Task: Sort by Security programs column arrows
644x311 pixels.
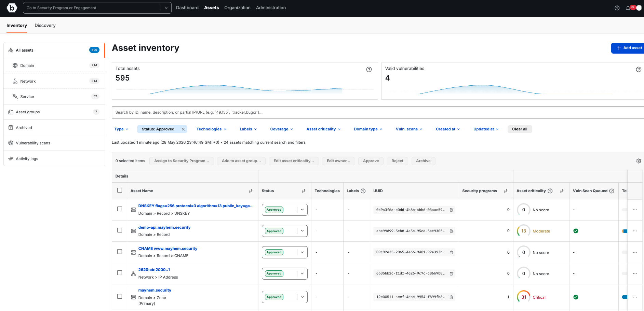Action: click(506, 191)
